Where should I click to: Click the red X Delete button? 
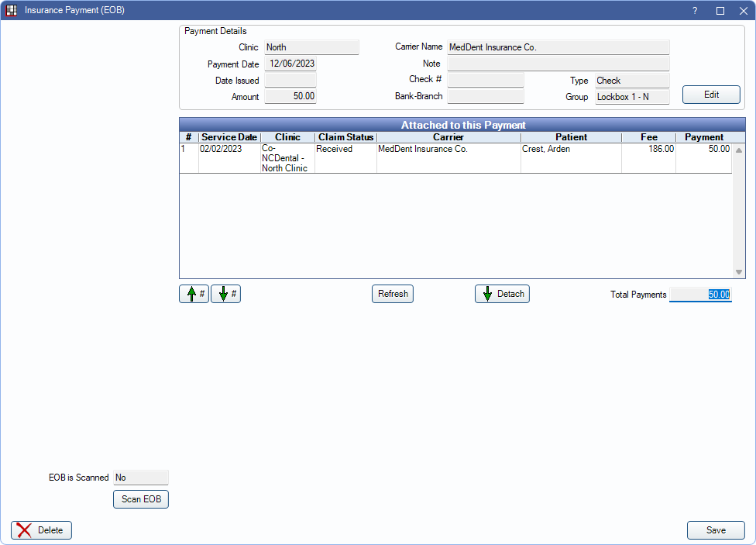pyautogui.click(x=42, y=530)
